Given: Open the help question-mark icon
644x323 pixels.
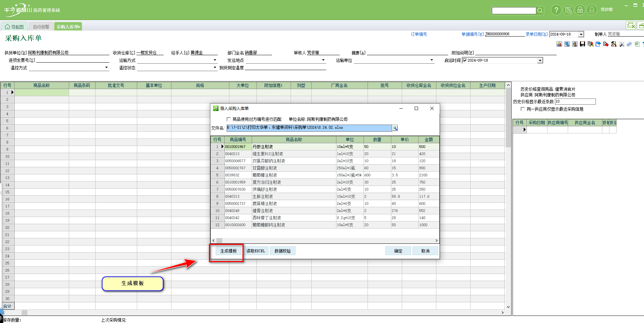Looking at the screenshot, I should click(x=556, y=10).
